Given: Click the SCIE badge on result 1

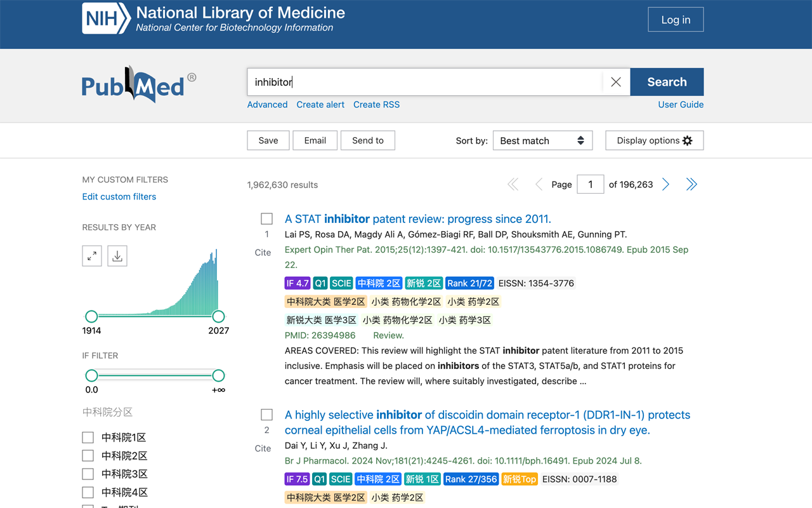Looking at the screenshot, I should (x=341, y=283).
